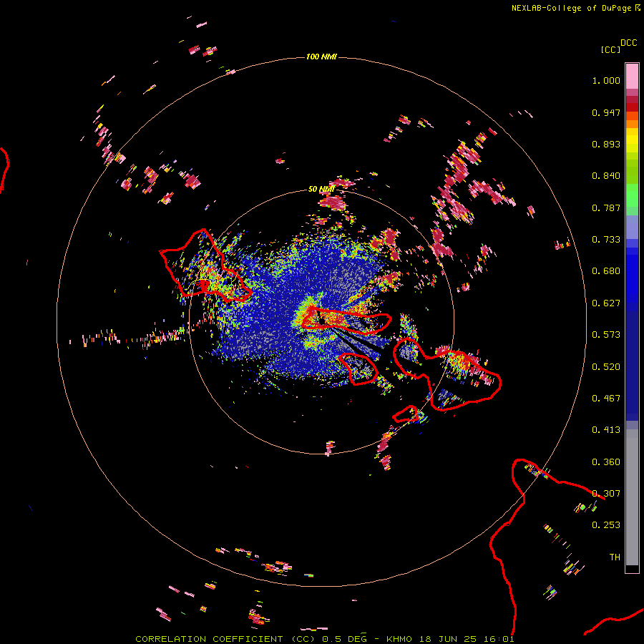The width and height of the screenshot is (644, 644).
Task: Click the 0.893 legend value
Action: coord(606,144)
